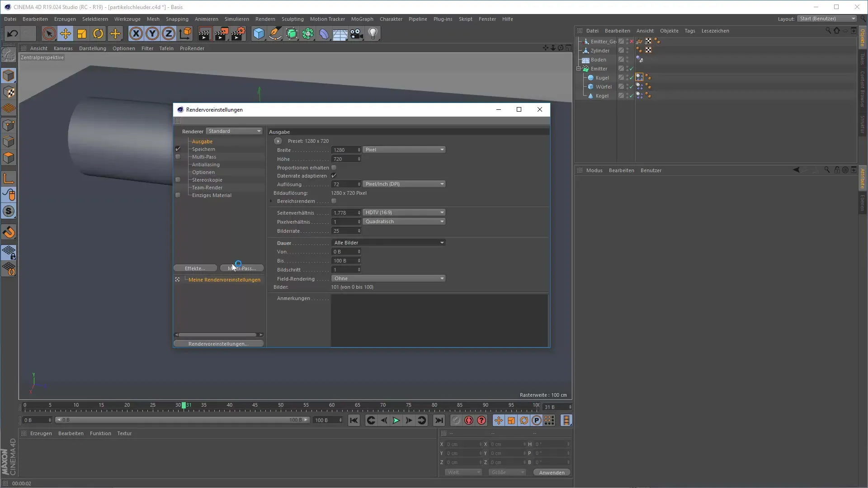
Task: Click the timeline playhead marker
Action: pos(184,405)
